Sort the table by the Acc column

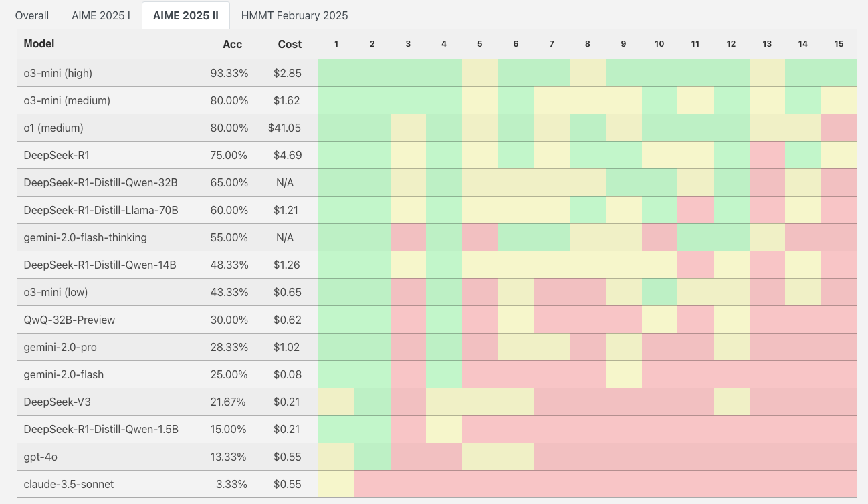tap(231, 44)
